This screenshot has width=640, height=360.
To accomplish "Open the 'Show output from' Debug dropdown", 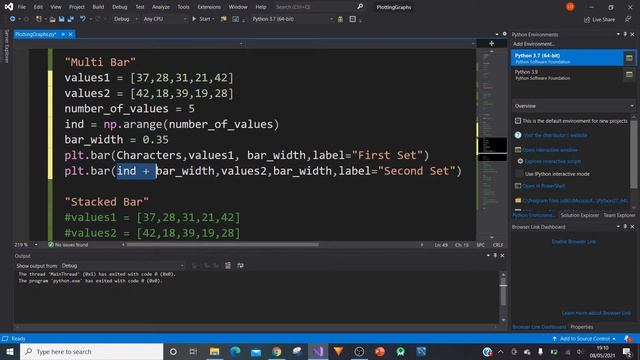I will (122, 266).
